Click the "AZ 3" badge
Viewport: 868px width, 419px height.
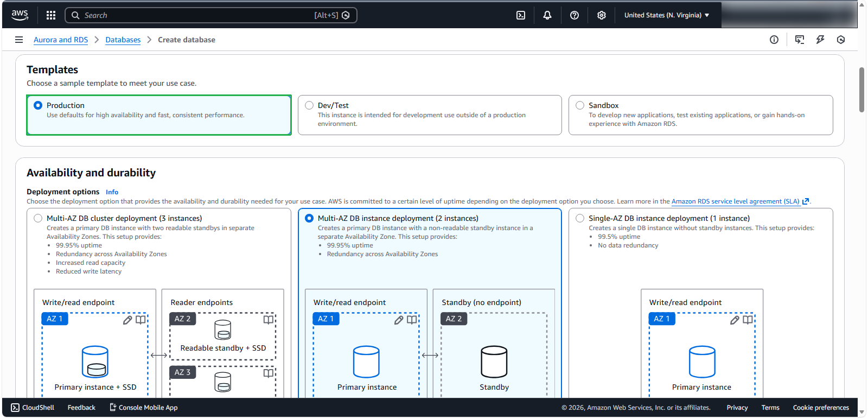pos(183,372)
